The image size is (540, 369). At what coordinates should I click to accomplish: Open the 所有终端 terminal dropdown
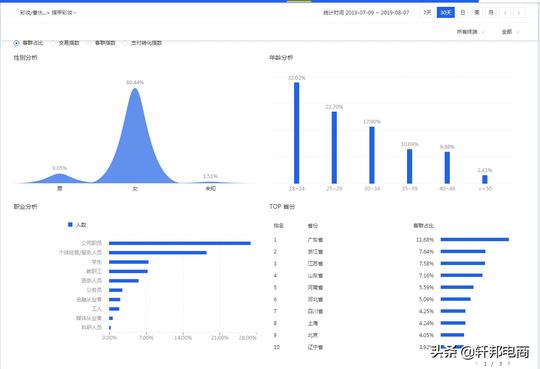pyautogui.click(x=470, y=32)
